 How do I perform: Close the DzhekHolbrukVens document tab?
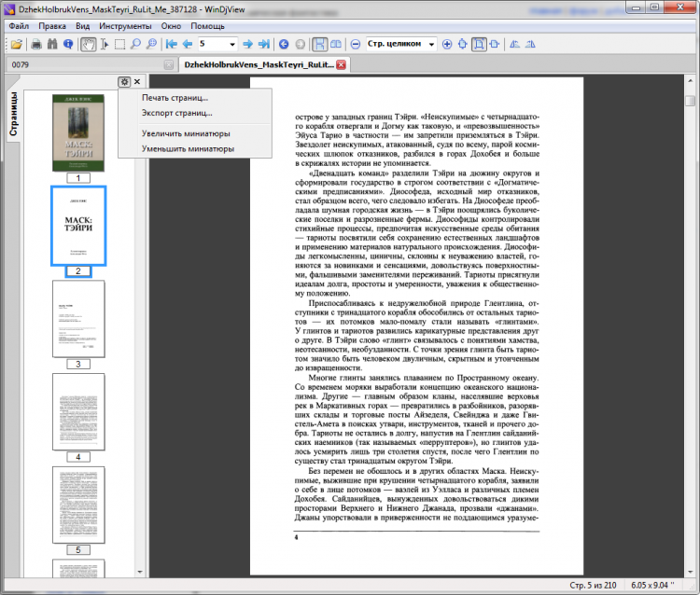click(342, 64)
